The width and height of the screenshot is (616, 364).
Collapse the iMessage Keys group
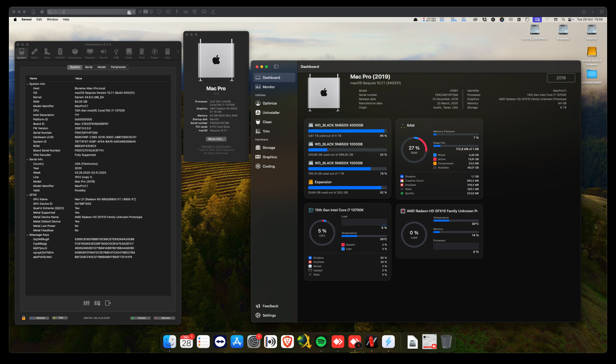click(27, 235)
